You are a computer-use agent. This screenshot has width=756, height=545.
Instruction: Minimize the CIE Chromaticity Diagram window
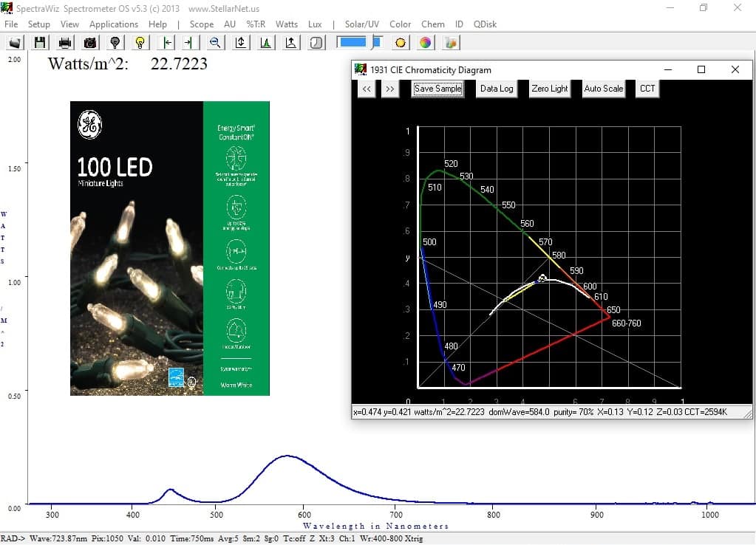[x=668, y=70]
